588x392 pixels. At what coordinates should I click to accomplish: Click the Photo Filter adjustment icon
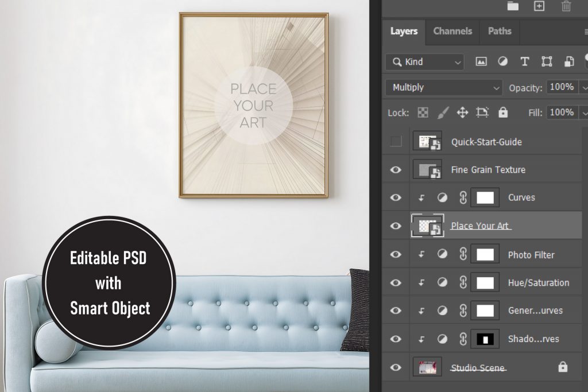443,254
